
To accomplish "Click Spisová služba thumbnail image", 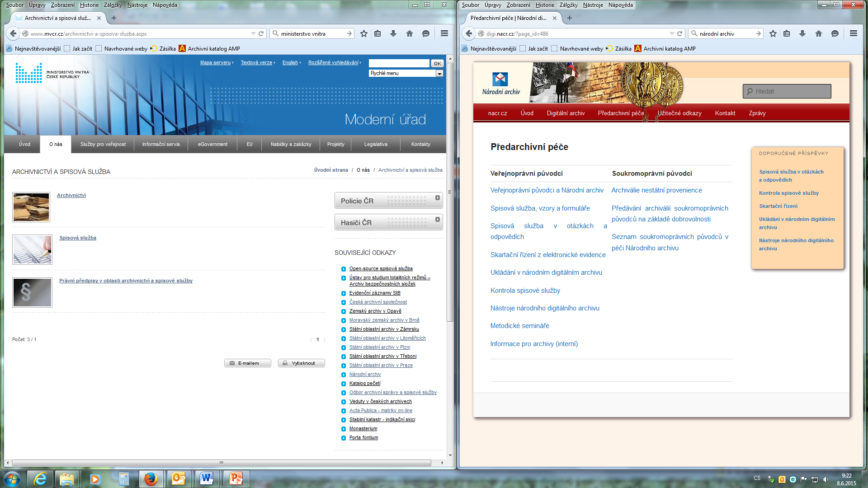I will pyautogui.click(x=32, y=249).
